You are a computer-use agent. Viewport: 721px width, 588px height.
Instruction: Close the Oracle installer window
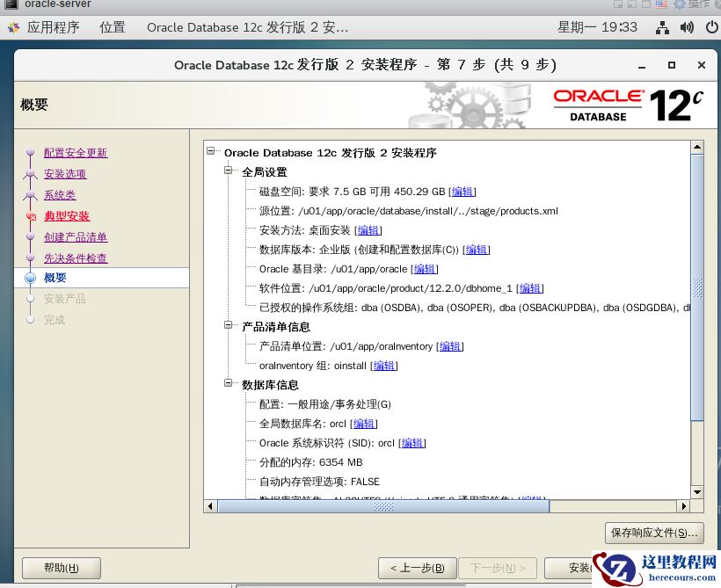click(x=702, y=65)
